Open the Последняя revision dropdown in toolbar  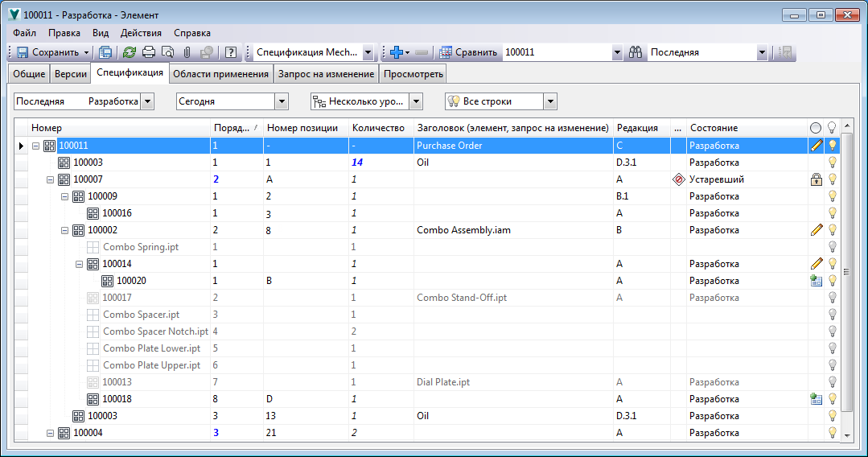tap(763, 52)
